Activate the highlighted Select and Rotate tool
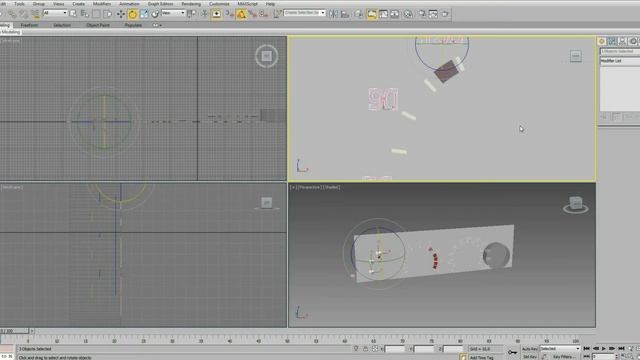Image resolution: width=640 pixels, height=360 pixels. 132,14
